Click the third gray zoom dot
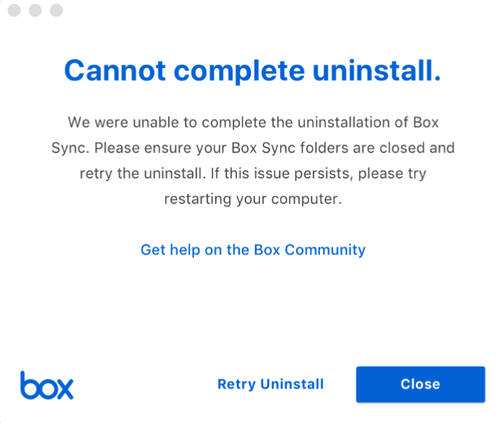The width and height of the screenshot is (504, 423). [56, 11]
